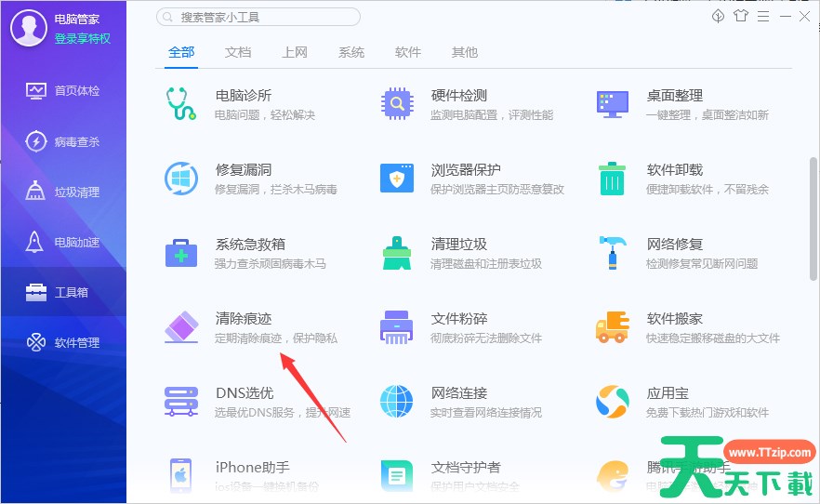Launch 系统急救箱 first-aid kit icon
Image resolution: width=820 pixels, height=504 pixels.
coord(181,253)
